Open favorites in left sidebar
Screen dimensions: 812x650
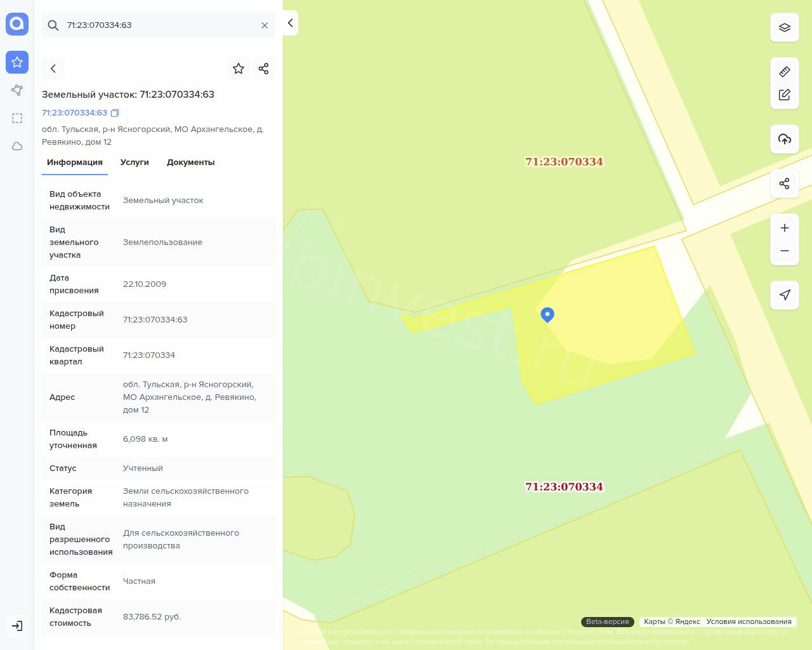[17, 62]
